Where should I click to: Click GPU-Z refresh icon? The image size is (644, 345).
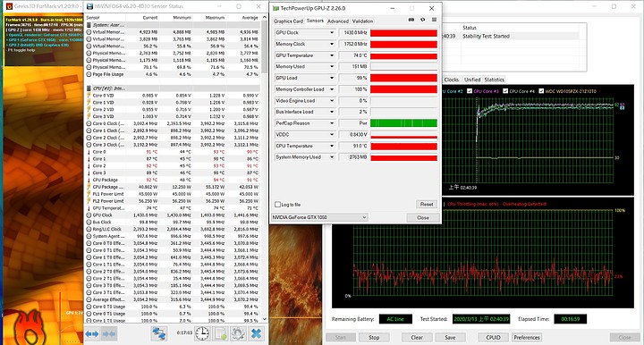click(x=422, y=20)
